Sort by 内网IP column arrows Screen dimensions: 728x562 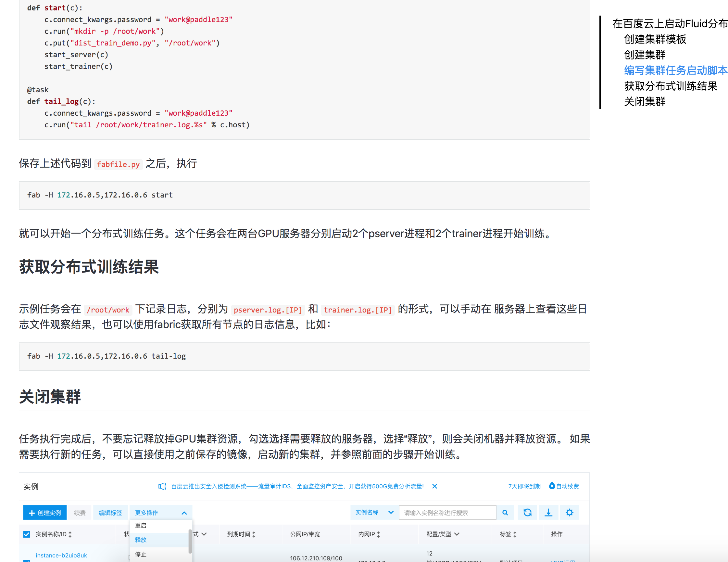tap(379, 534)
